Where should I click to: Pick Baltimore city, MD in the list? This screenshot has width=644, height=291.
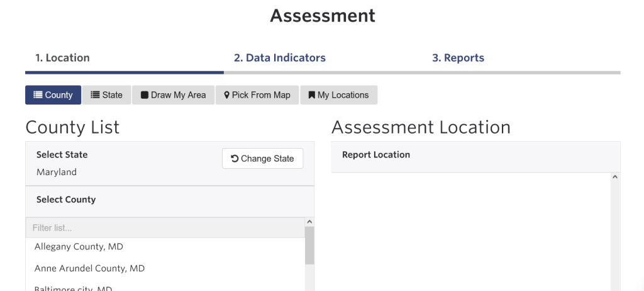(x=165, y=287)
